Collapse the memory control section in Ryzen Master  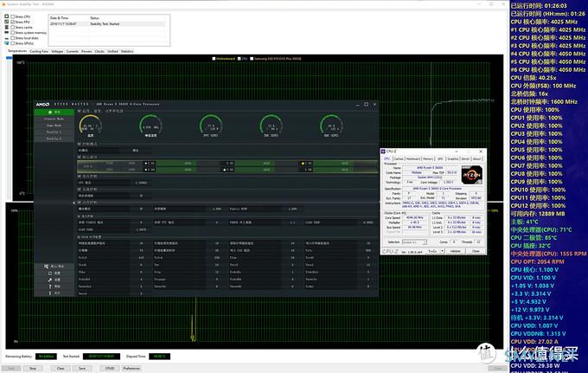(x=80, y=203)
